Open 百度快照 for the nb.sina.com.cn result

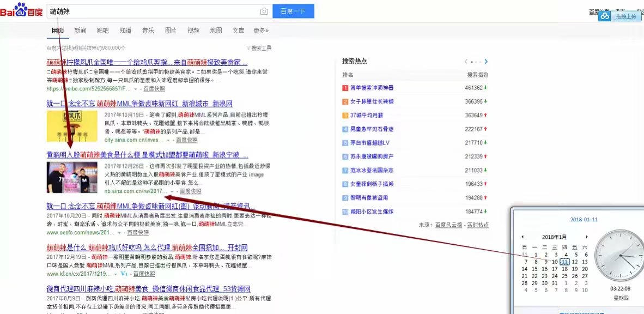[191, 191]
